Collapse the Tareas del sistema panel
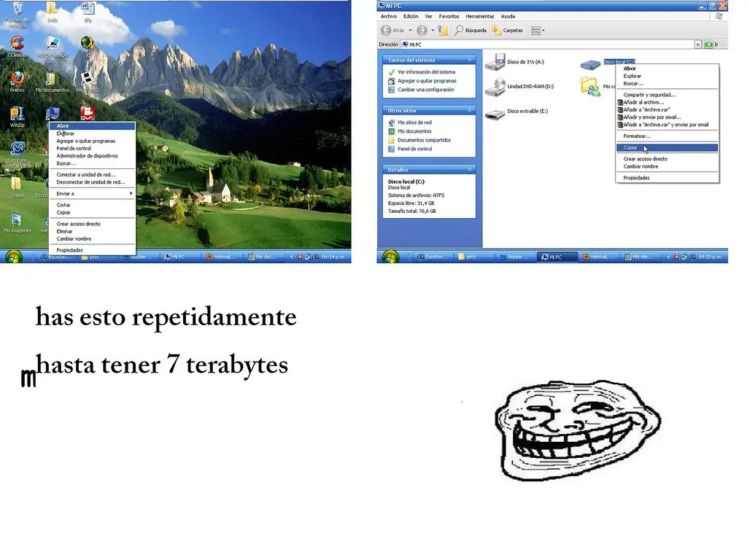 470,60
